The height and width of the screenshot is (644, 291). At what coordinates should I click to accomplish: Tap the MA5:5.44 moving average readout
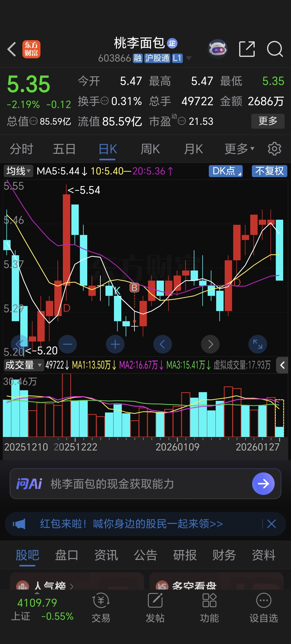click(x=62, y=171)
